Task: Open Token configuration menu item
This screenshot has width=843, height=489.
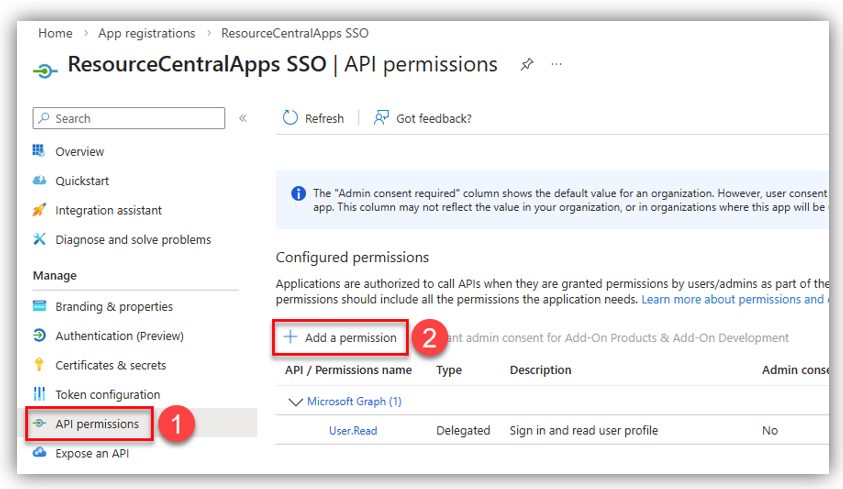Action: 107,395
